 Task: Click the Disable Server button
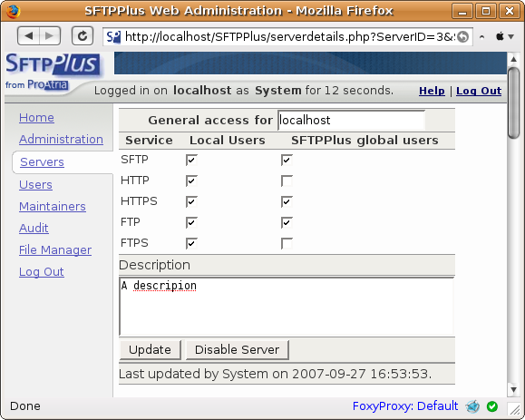[237, 349]
